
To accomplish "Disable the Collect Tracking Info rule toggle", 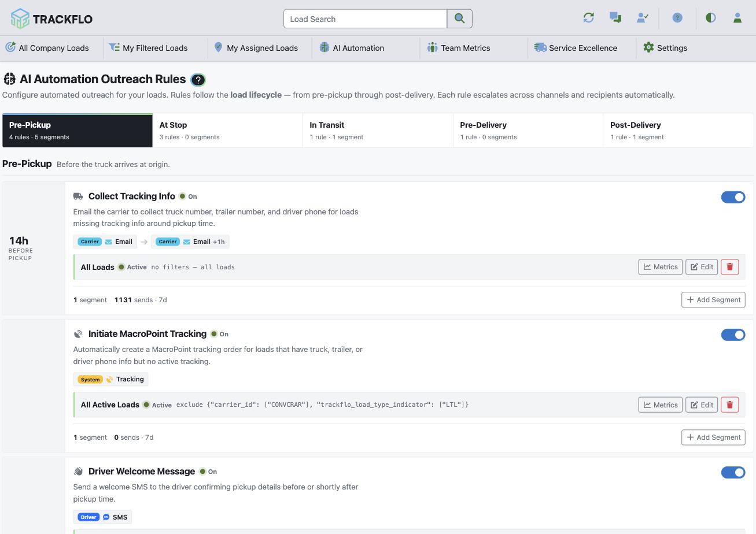I will (733, 197).
